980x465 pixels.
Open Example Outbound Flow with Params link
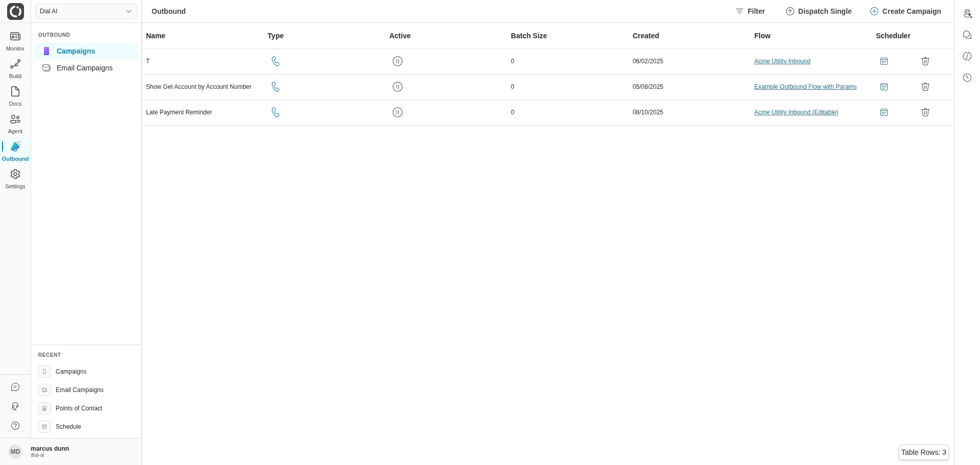click(x=805, y=87)
